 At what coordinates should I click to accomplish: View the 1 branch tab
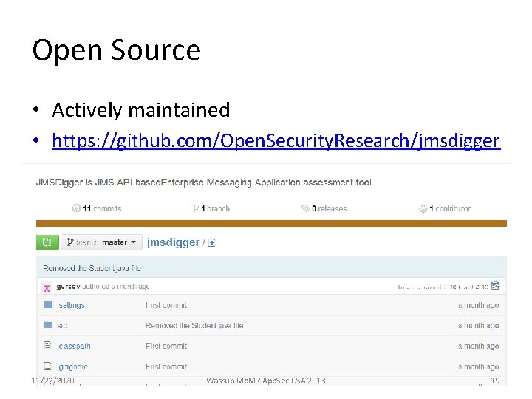(211, 208)
